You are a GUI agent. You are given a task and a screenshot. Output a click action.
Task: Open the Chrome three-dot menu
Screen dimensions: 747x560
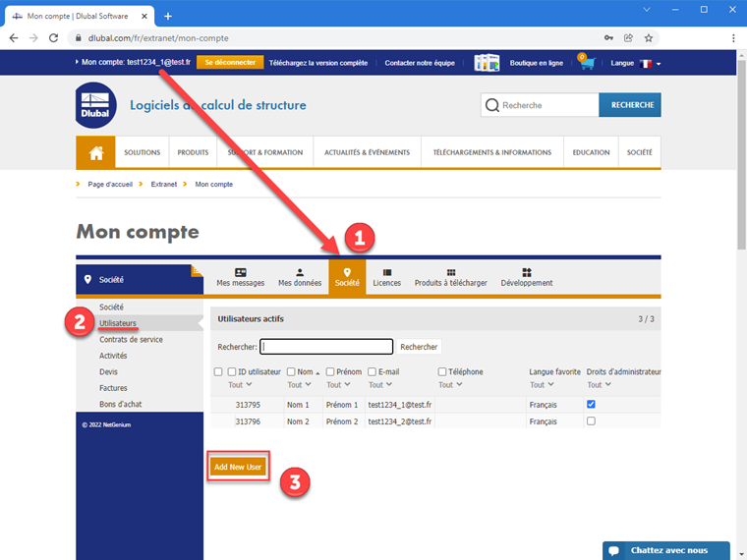(x=733, y=38)
